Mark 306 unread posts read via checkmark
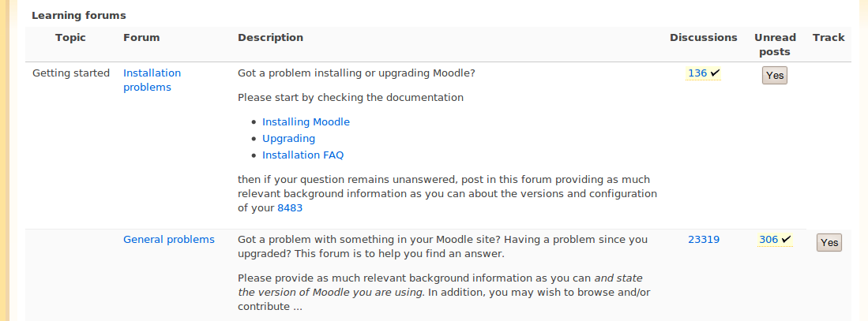This screenshot has width=868, height=321. click(x=786, y=239)
